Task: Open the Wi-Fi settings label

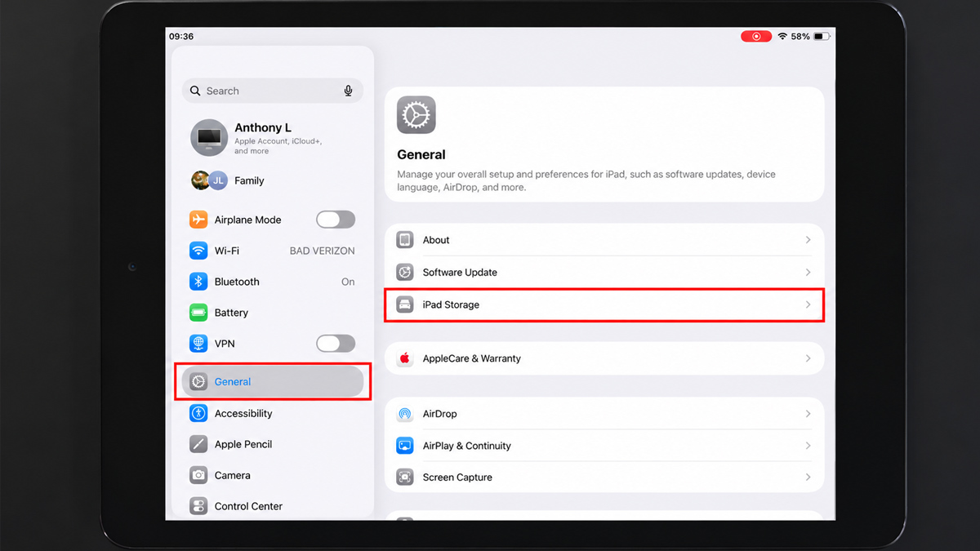Action: pyautogui.click(x=227, y=251)
